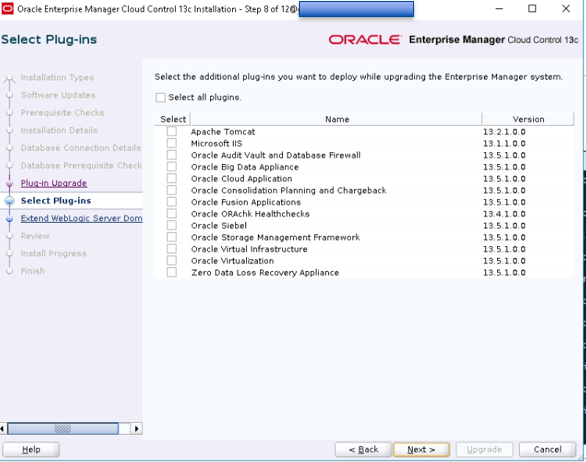Enable Oracle Audit Vault and Database Firewall checkbox

172,155
